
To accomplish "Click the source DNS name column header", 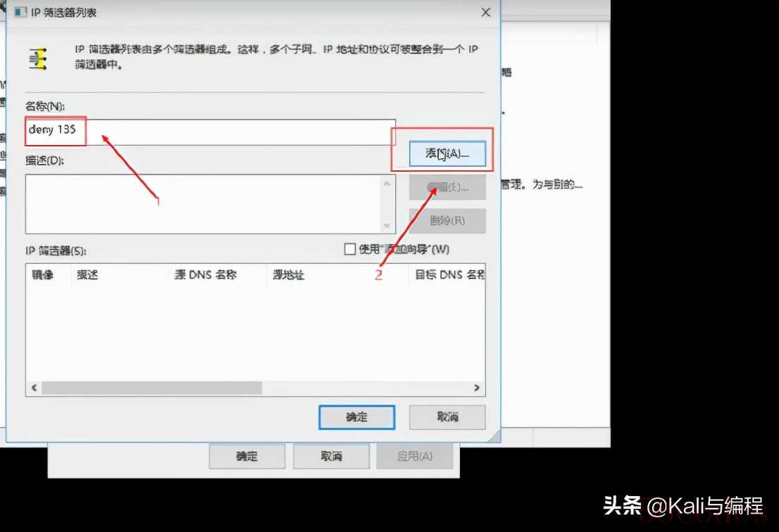I will (x=218, y=274).
